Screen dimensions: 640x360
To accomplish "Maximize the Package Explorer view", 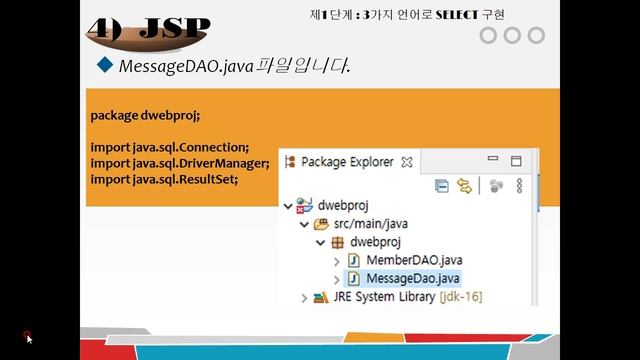I will click(516, 161).
